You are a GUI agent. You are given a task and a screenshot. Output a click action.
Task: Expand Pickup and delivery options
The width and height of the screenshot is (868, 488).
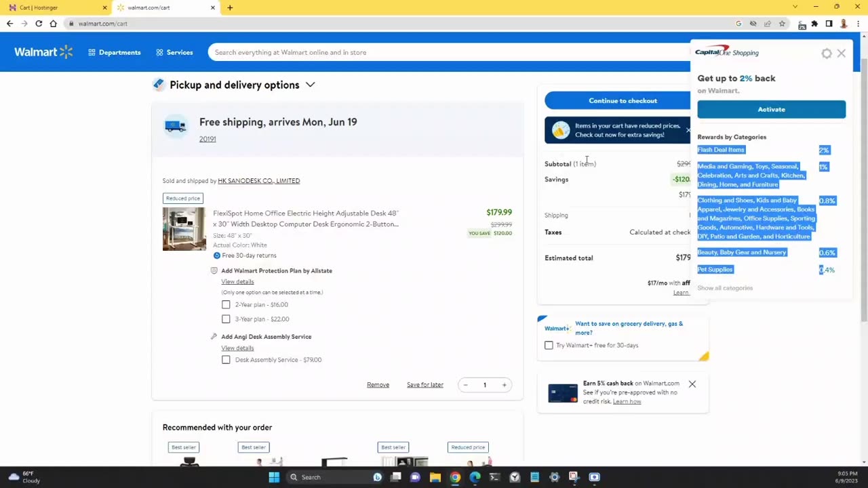tap(310, 85)
